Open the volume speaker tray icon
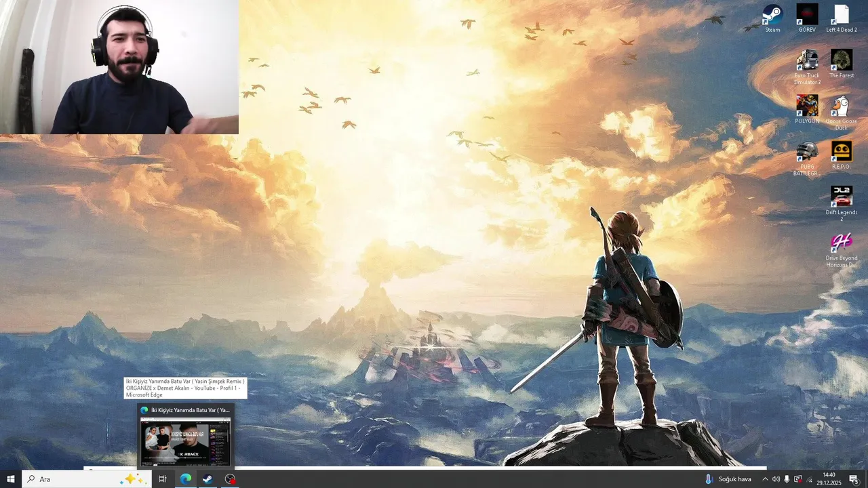The width and height of the screenshot is (868, 488). pos(776,479)
